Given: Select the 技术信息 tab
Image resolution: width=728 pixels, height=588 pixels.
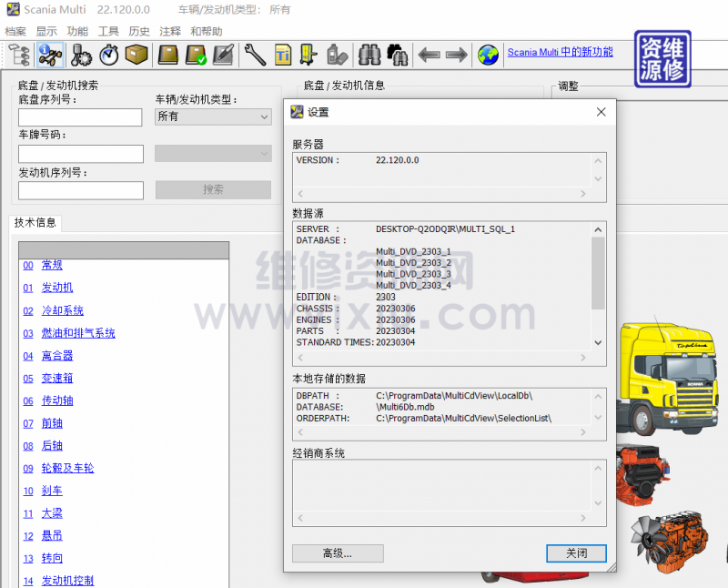Looking at the screenshot, I should pyautogui.click(x=35, y=223).
